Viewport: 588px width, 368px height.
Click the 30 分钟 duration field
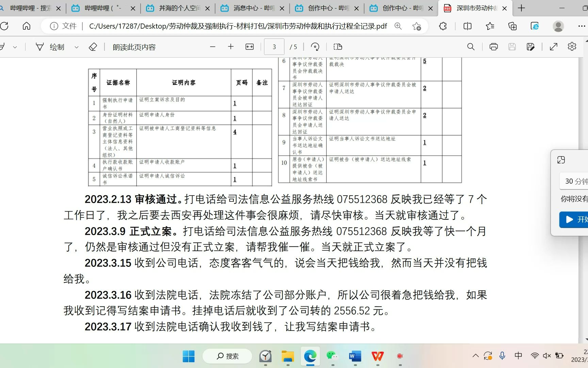[574, 181]
